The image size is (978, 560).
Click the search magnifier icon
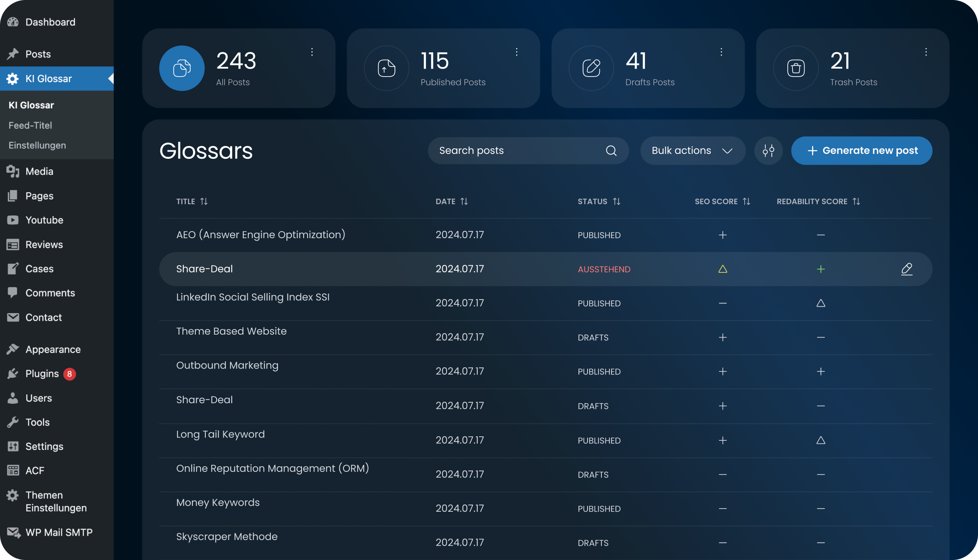point(611,150)
